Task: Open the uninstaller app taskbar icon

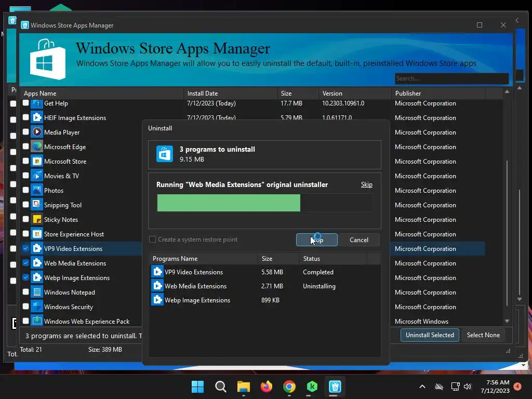Action: pos(335,387)
